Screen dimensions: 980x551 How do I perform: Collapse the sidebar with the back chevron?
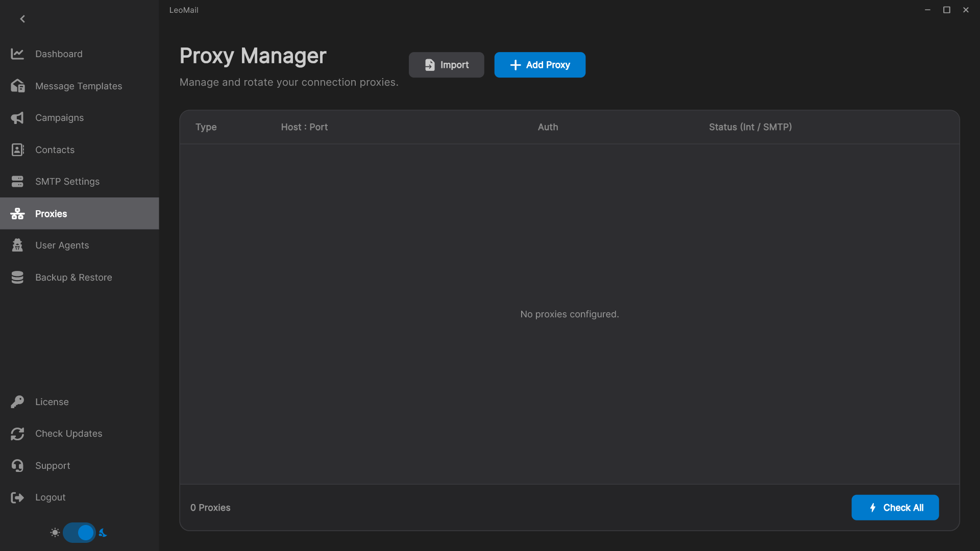point(22,19)
